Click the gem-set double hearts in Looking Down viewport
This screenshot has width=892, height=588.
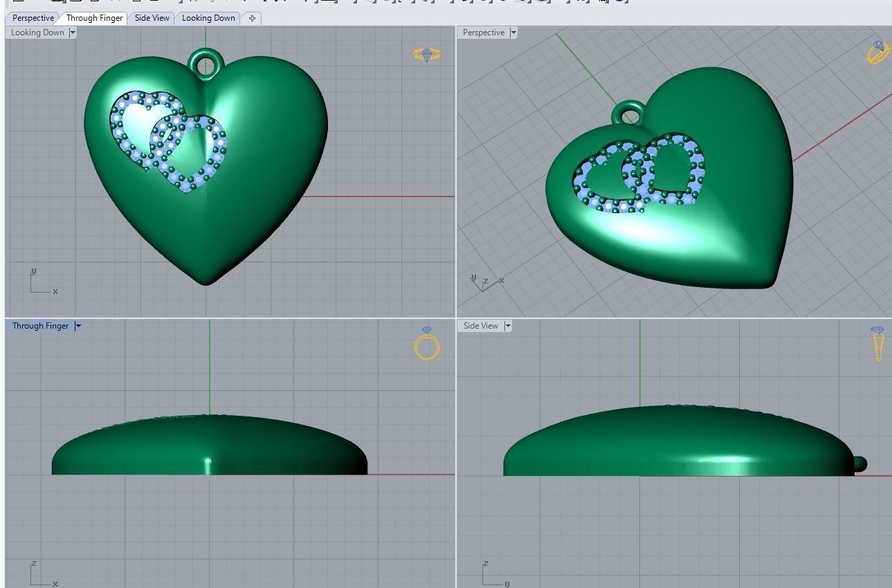(168, 140)
